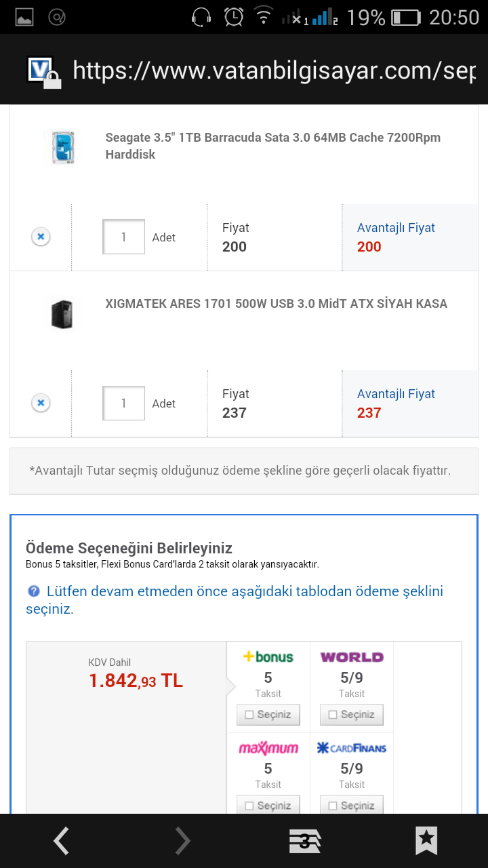The height and width of the screenshot is (868, 488).
Task: Go forward with the right arrow
Action: [x=182, y=841]
